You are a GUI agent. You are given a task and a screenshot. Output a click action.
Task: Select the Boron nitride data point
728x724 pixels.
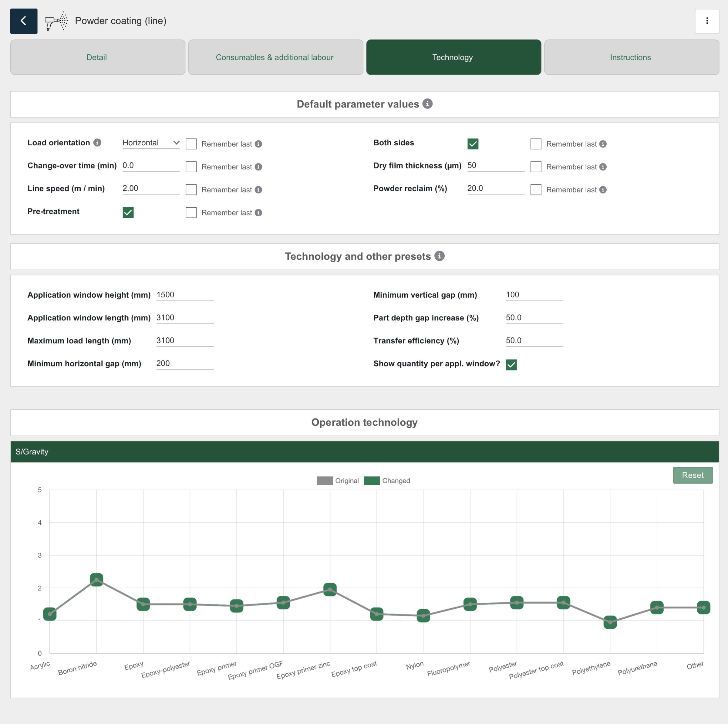pos(96,579)
